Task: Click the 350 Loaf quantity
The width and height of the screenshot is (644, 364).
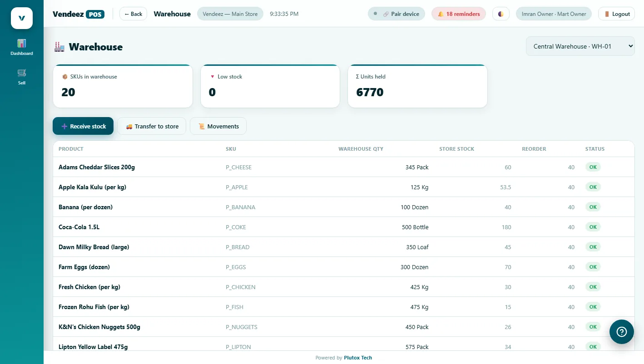Action: (x=417, y=247)
